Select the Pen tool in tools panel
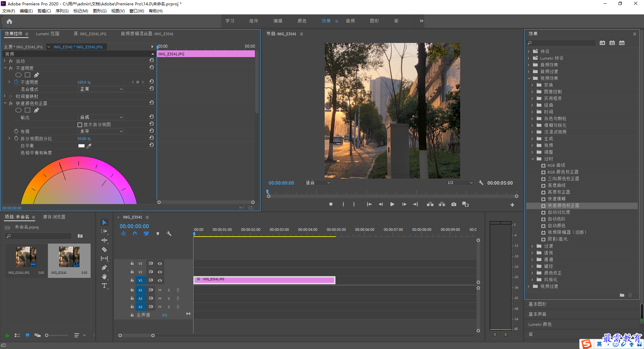This screenshot has height=349, width=644. (104, 267)
